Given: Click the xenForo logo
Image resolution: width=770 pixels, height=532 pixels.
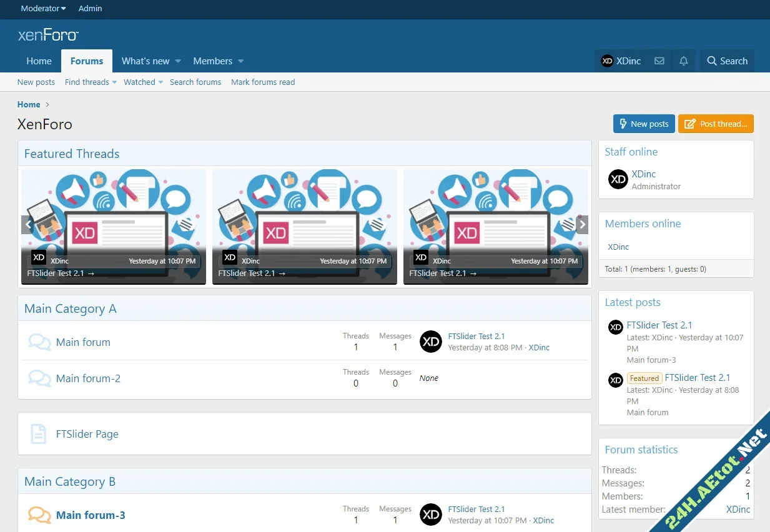Looking at the screenshot, I should 48,35.
